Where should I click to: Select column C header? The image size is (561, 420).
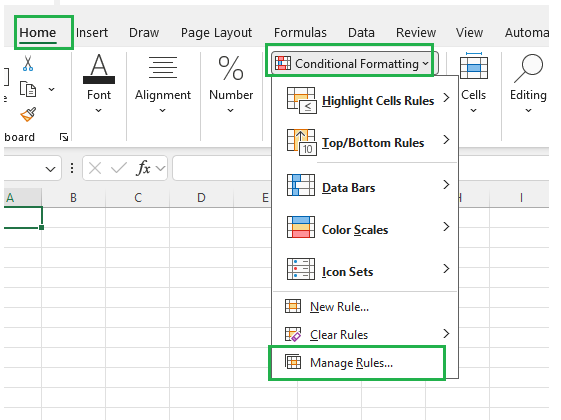(x=138, y=197)
